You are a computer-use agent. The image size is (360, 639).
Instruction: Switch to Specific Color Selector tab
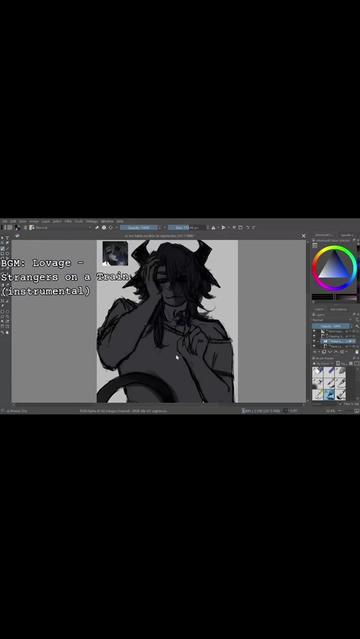pyautogui.click(x=347, y=235)
